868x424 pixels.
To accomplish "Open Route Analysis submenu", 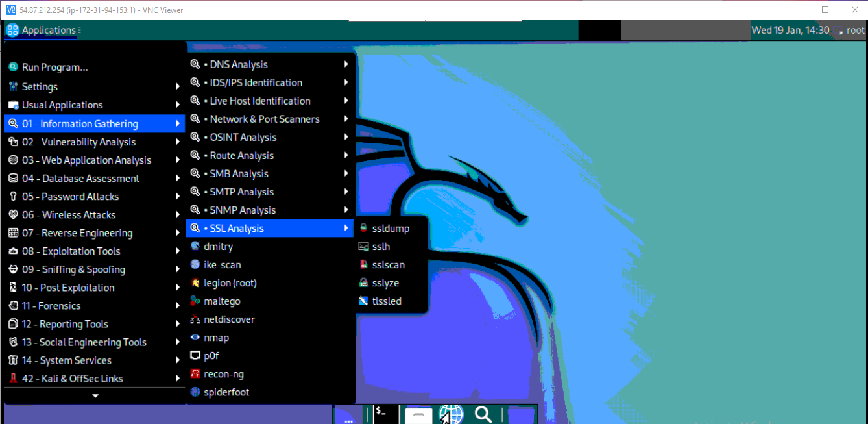I will tap(271, 156).
